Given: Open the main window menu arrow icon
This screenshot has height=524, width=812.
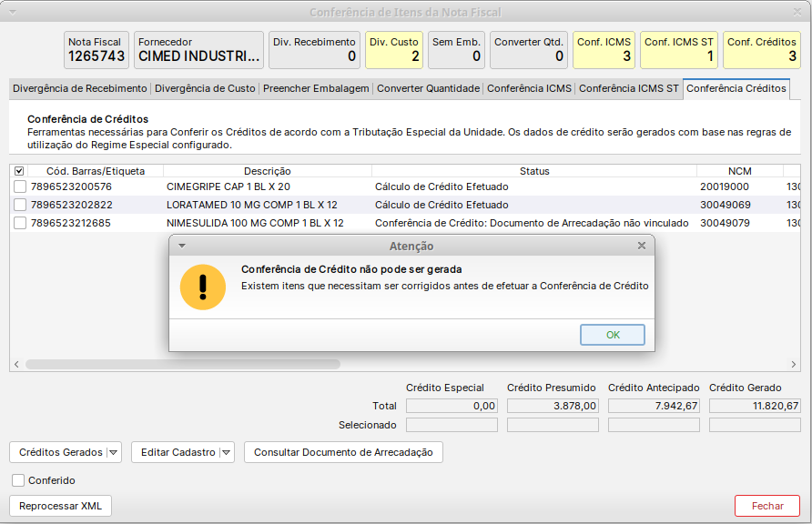Looking at the screenshot, I should point(14,12).
